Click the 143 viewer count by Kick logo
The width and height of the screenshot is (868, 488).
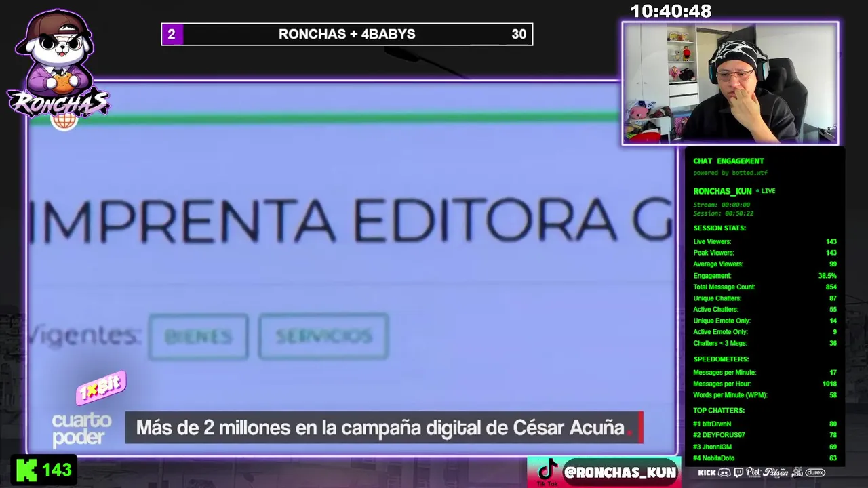(57, 470)
